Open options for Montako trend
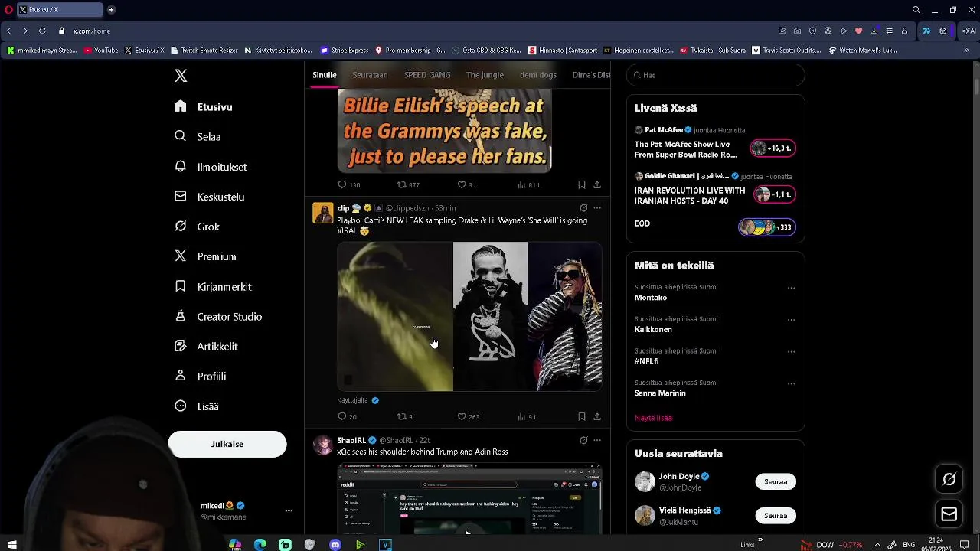The width and height of the screenshot is (980, 551). [x=791, y=289]
